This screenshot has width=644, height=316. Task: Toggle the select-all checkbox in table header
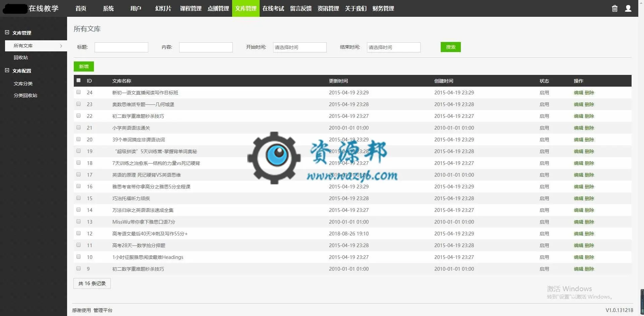(x=78, y=80)
